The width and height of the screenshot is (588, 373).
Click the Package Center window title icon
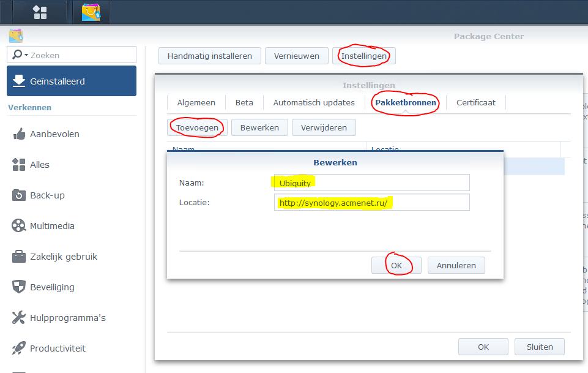click(16, 36)
